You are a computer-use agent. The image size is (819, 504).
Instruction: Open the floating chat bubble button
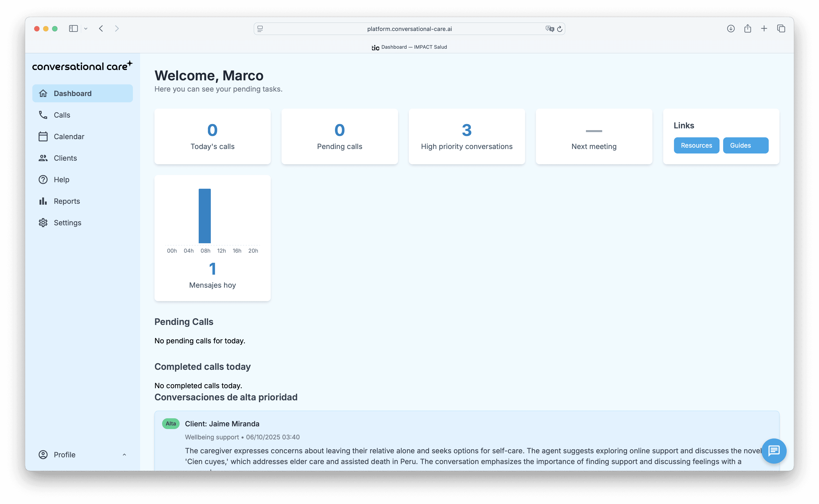774,451
